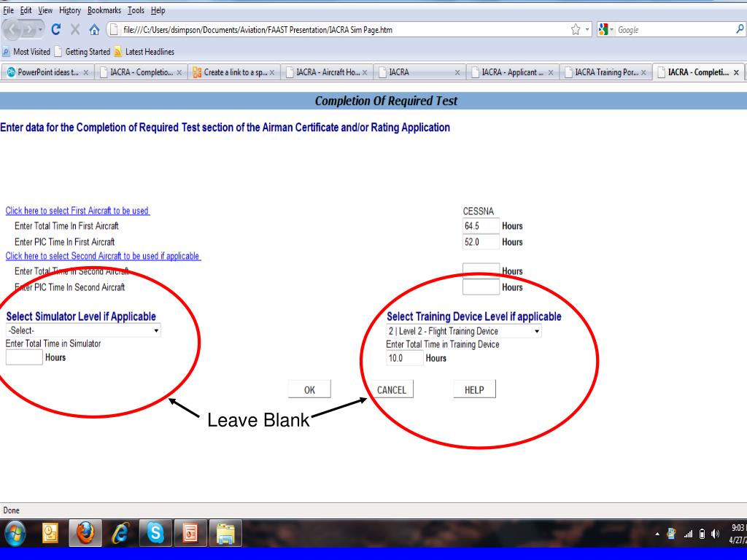
Task: Open the address bar history dropdown arrow
Action: [587, 29]
